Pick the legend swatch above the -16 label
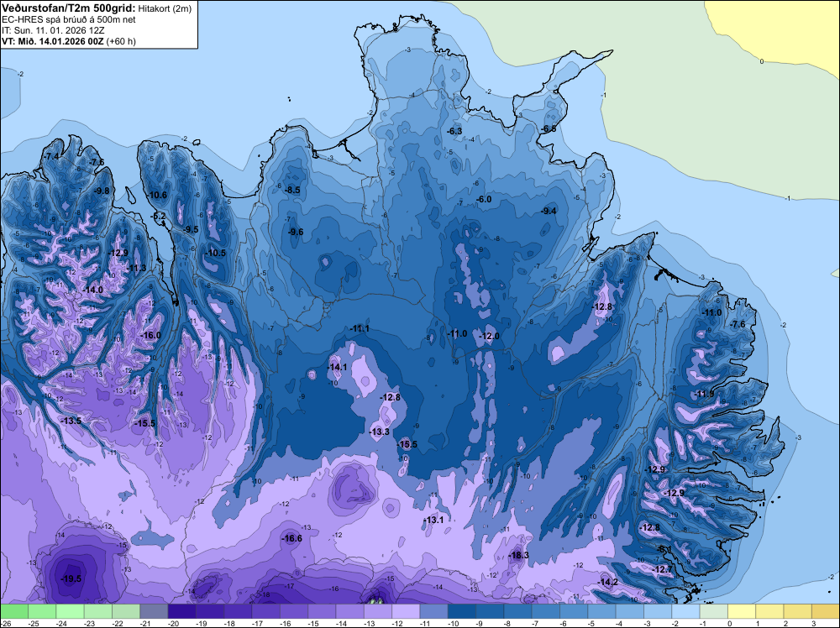The image size is (840, 628). (293, 611)
